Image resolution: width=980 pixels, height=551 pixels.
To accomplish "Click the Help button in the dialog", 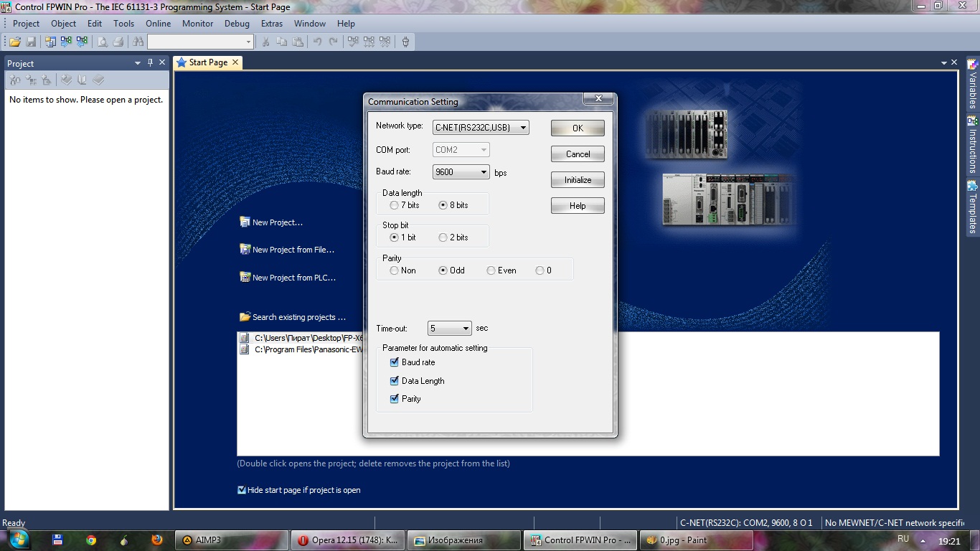I will [x=578, y=206].
